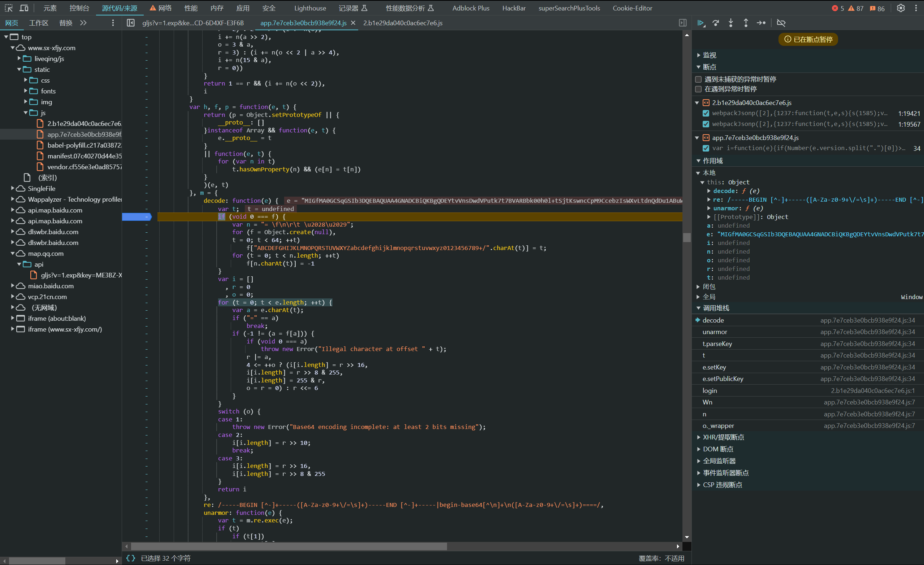Jump to o._wrapper stack frame
The height and width of the screenshot is (565, 924).
pyautogui.click(x=808, y=426)
